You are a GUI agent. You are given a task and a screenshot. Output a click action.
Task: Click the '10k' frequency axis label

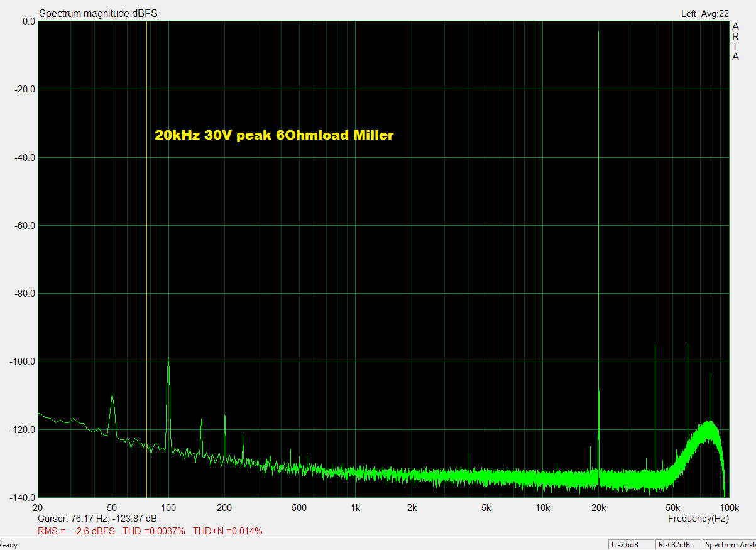(x=543, y=508)
